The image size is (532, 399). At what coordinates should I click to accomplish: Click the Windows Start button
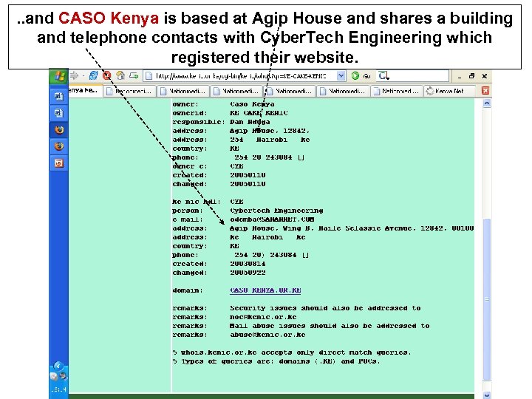[59, 76]
